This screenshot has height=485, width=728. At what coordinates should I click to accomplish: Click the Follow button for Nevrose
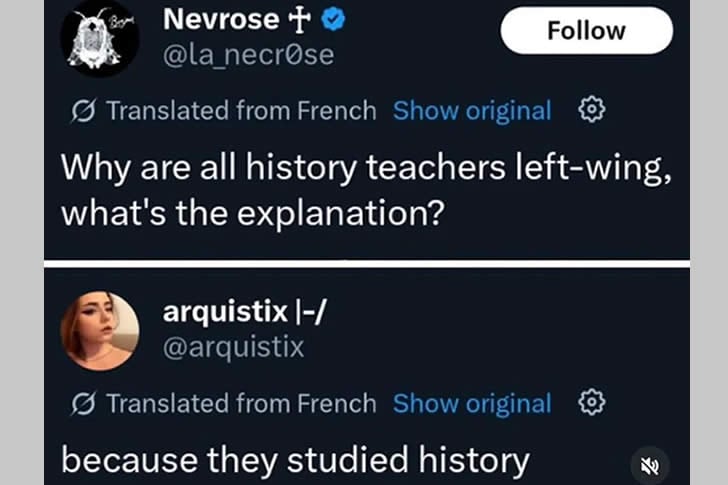point(586,30)
